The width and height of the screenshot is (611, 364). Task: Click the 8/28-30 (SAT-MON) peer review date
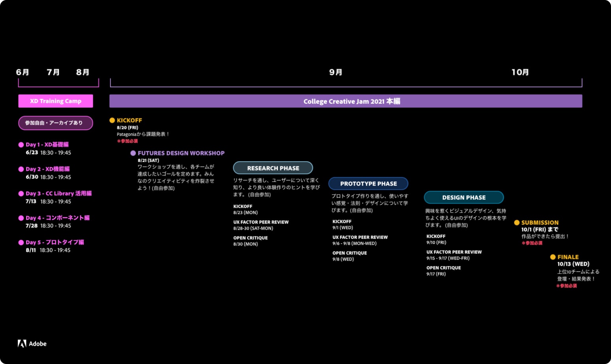[253, 228]
